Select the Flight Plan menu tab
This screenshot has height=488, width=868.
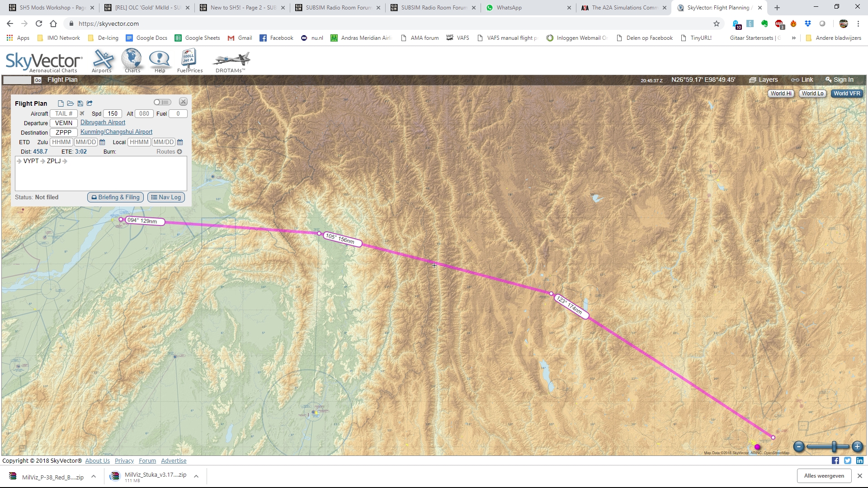click(x=62, y=79)
